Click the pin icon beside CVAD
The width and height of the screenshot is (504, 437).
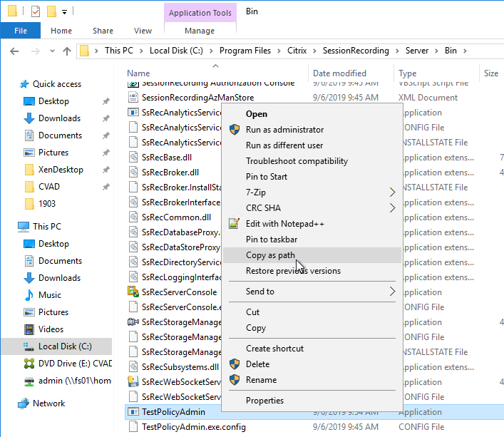pos(106,187)
